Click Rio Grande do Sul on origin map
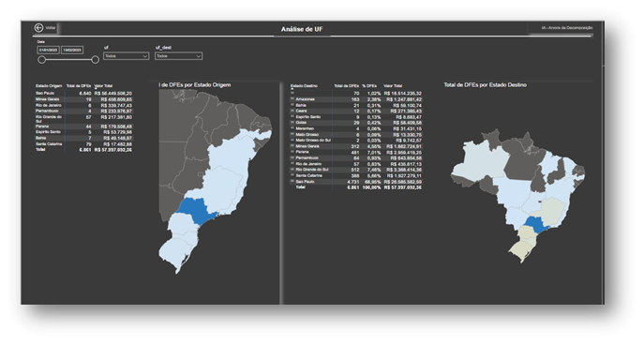644x344 pixels. click(177, 254)
